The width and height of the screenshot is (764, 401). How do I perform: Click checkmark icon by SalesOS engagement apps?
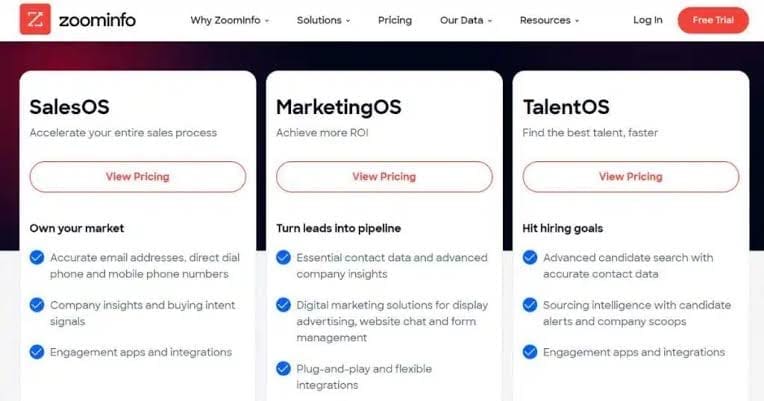point(37,352)
